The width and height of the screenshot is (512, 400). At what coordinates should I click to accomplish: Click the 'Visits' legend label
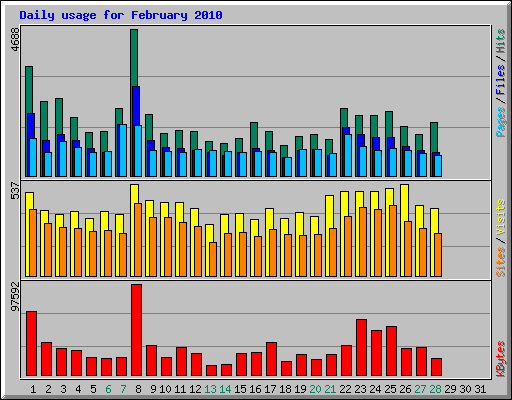501,217
